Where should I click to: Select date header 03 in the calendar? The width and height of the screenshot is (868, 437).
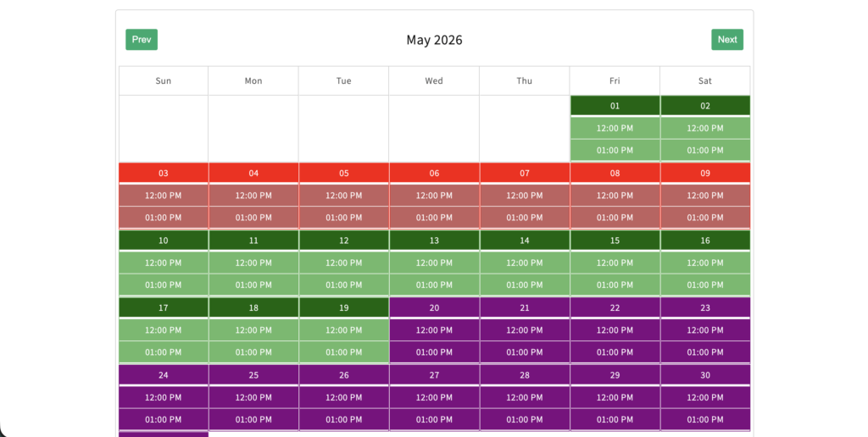click(164, 173)
